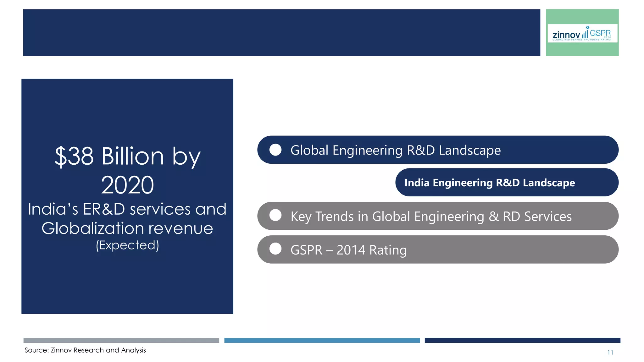Viewport: 644px width, 362px height.
Task: Click green box surrounding the logo
Action: tap(582, 49)
